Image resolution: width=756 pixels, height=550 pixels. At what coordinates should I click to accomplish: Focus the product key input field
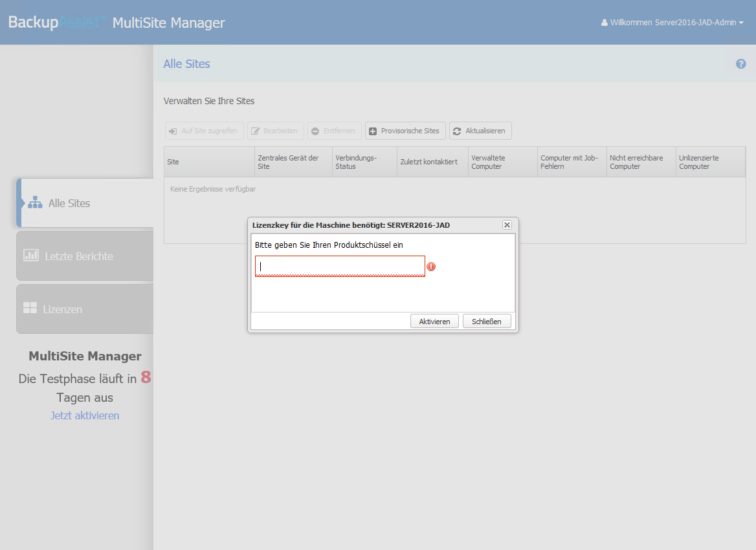[x=340, y=266]
